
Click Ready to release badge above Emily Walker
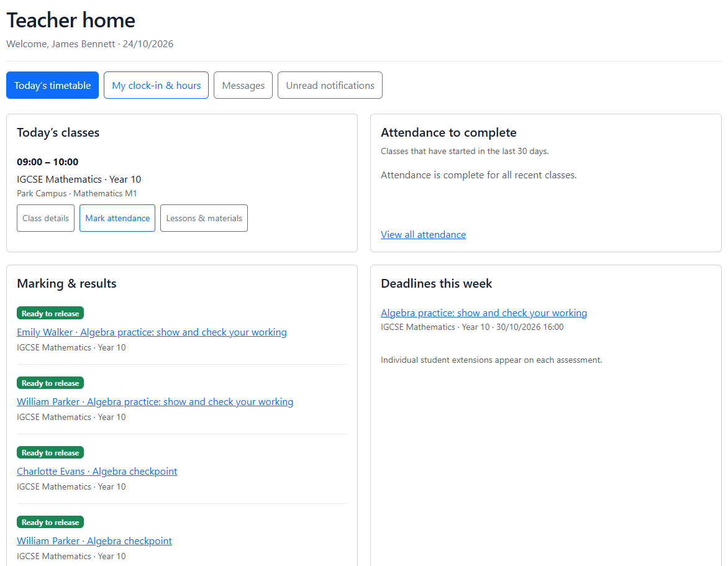point(50,313)
